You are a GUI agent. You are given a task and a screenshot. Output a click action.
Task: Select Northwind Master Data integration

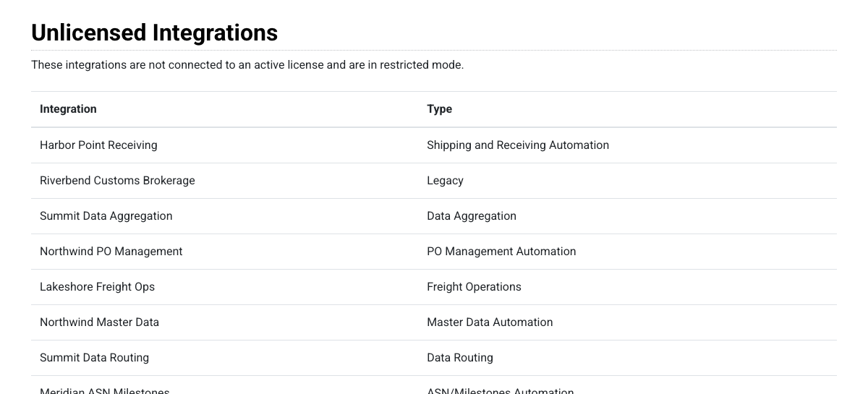99,322
